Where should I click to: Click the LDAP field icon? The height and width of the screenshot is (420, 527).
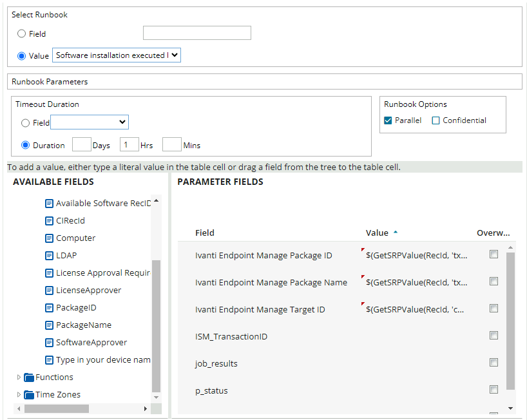point(49,256)
